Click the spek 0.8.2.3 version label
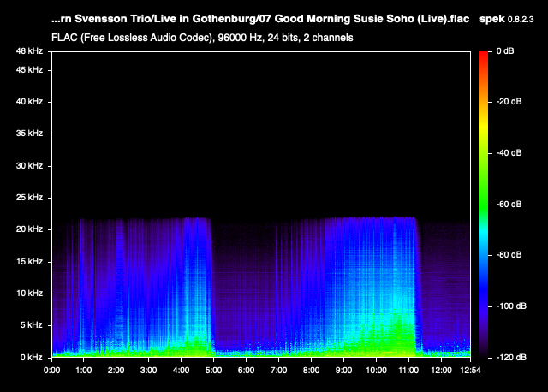The height and width of the screenshot is (392, 548). [x=506, y=19]
